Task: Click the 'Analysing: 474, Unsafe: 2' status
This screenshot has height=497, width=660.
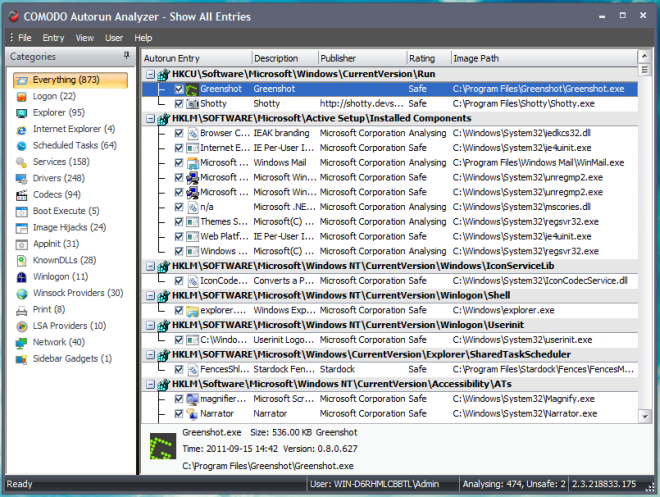Action: [x=514, y=484]
